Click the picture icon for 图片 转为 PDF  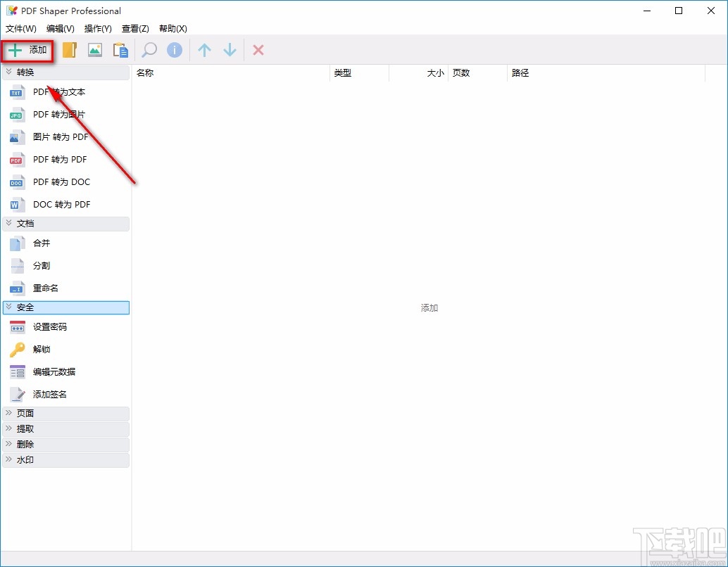click(x=17, y=137)
